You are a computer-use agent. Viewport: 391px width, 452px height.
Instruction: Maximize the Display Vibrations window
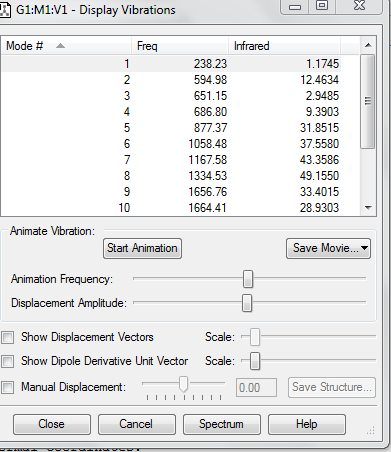coord(322,6)
